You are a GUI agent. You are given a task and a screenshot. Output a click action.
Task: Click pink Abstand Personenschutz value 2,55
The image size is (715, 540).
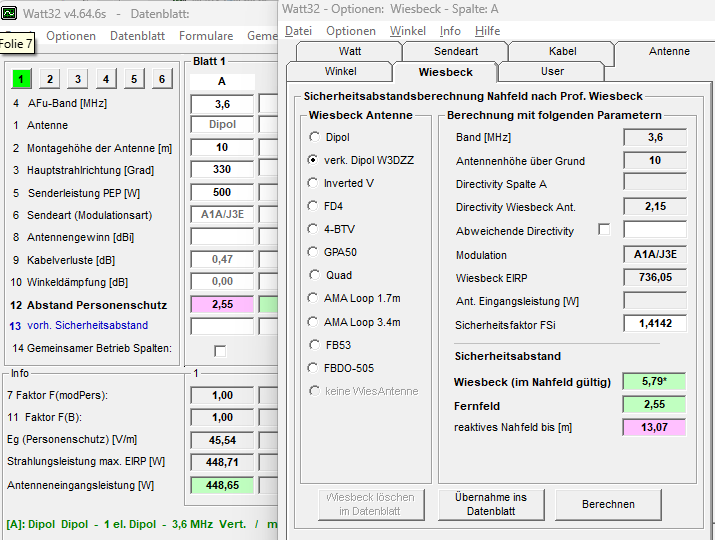pyautogui.click(x=222, y=304)
